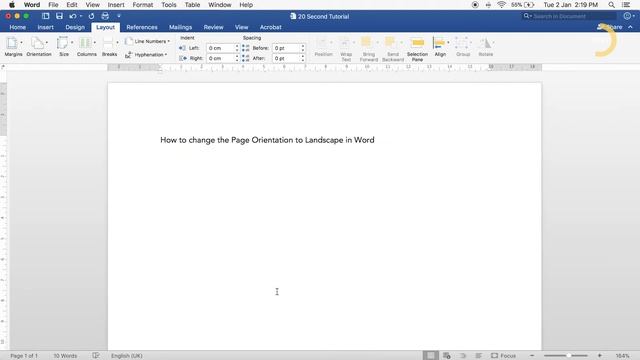Image resolution: width=640 pixels, height=360 pixels.
Task: Open Line Numbers dropdown
Action: (x=147, y=41)
